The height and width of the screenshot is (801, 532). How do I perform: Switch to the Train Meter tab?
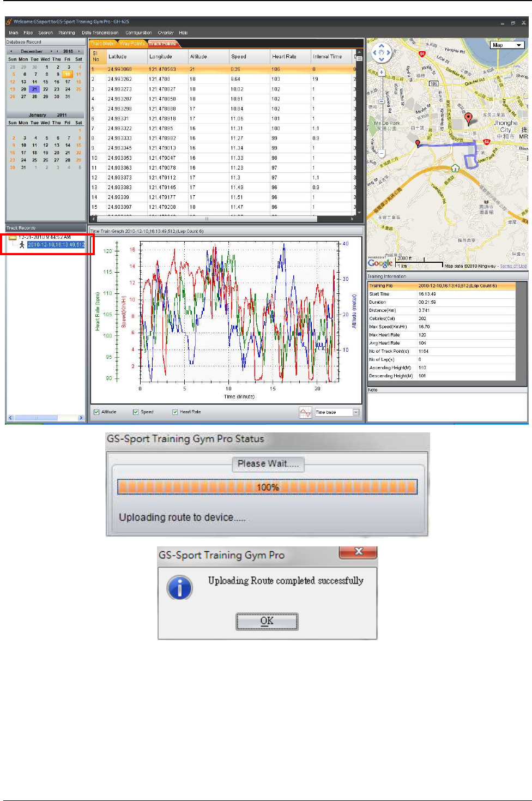point(103,44)
